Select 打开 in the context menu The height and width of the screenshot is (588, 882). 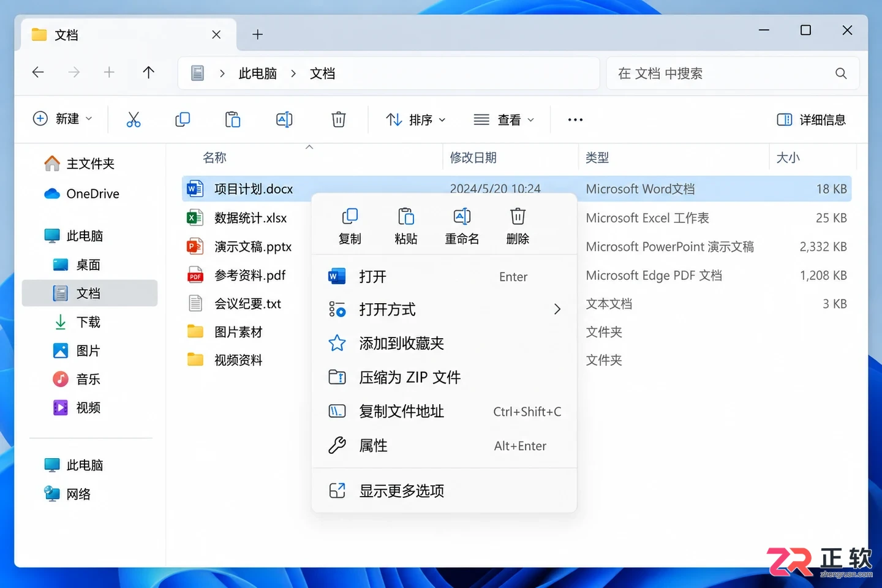[x=444, y=276]
